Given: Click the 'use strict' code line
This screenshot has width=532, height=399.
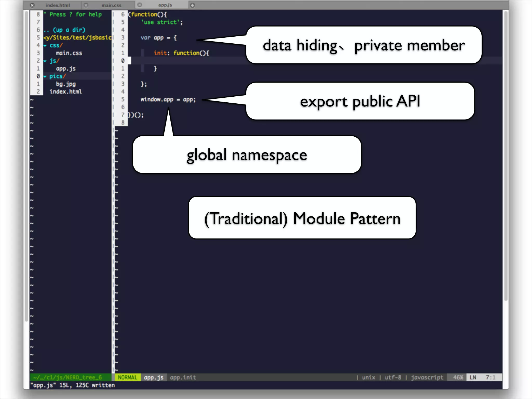Looking at the screenshot, I should (x=162, y=22).
